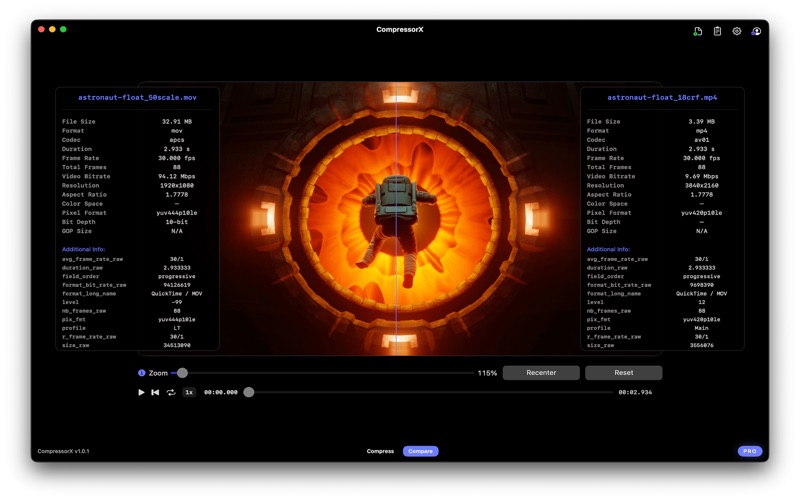
Task: Click the left panel Additional Info heading
Action: pos(83,249)
